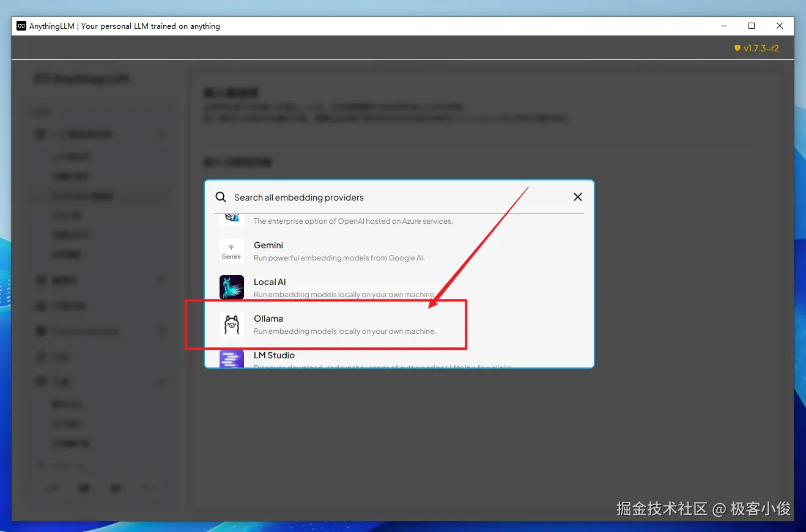806x532 pixels.
Task: Click the description under the Ollama name
Action: tap(345, 331)
